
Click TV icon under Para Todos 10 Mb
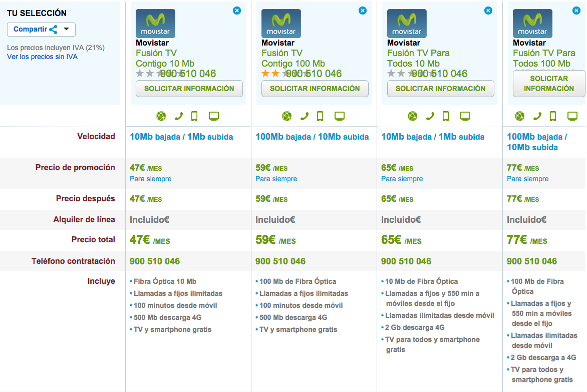pos(465,116)
